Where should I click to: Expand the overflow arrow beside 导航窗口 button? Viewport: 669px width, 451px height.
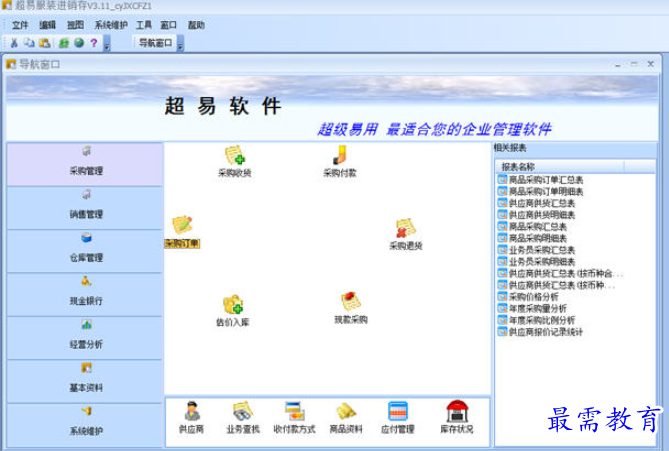[180, 44]
